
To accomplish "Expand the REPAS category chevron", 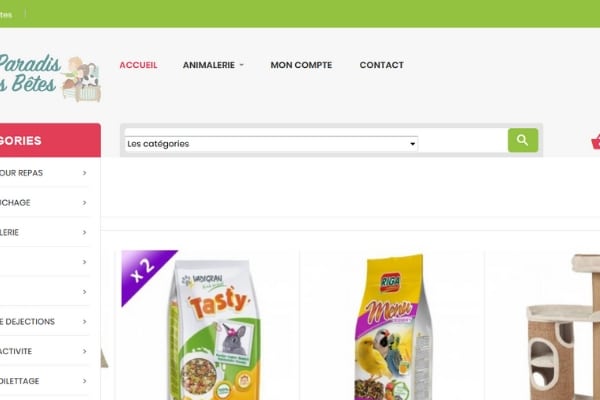I will click(x=85, y=173).
